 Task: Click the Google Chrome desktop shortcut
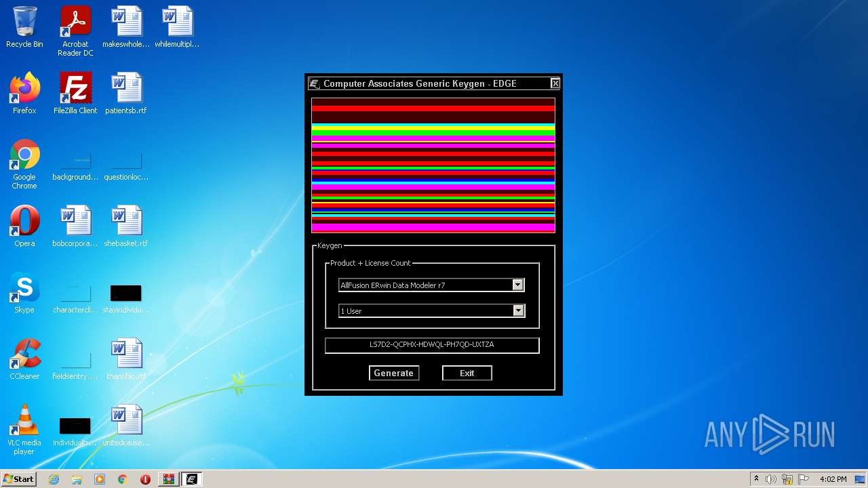[x=24, y=164]
